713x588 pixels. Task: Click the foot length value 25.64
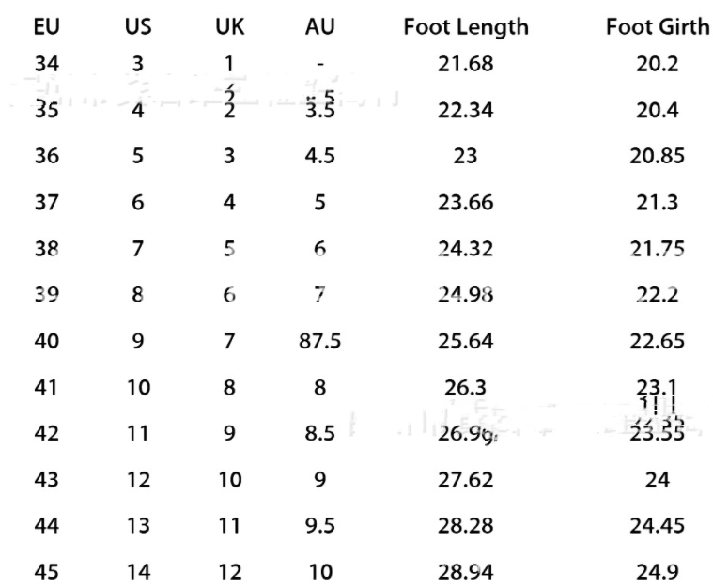[466, 340]
